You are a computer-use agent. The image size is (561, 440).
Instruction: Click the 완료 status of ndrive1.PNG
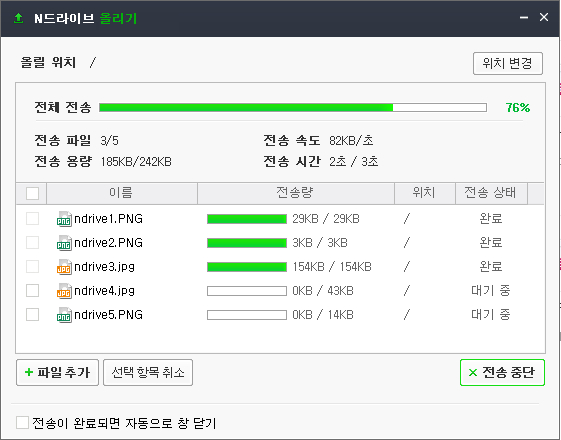pyautogui.click(x=491, y=218)
